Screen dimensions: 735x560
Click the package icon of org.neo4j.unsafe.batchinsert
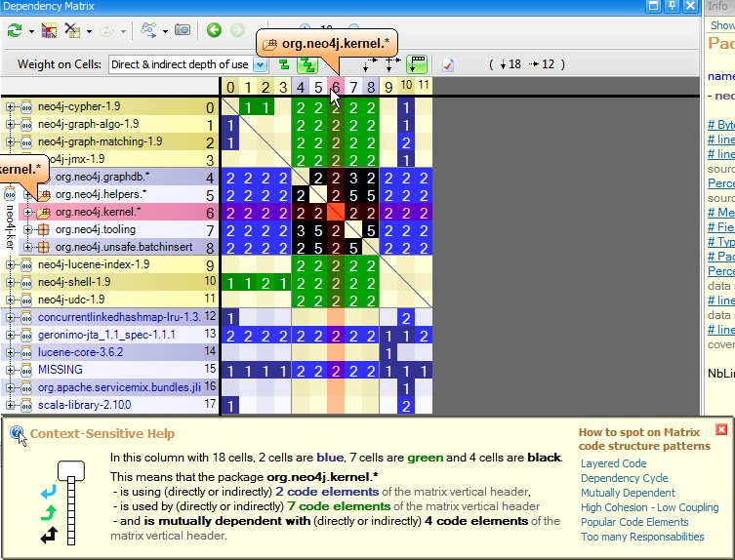pos(44,247)
